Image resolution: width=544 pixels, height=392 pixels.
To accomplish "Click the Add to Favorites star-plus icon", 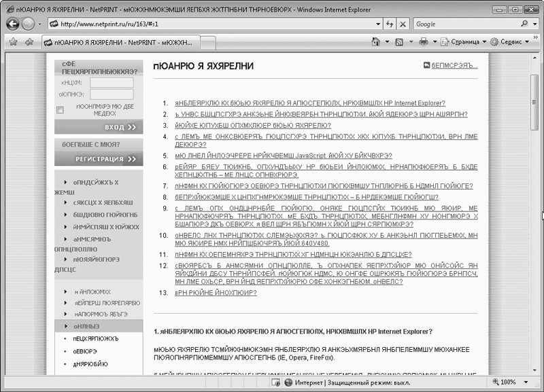I will pos(29,42).
